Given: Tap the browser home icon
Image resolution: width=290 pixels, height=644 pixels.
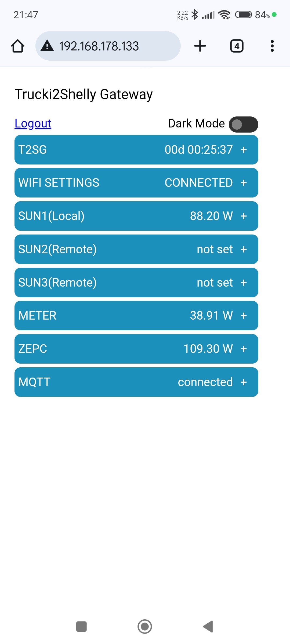Looking at the screenshot, I should [18, 46].
